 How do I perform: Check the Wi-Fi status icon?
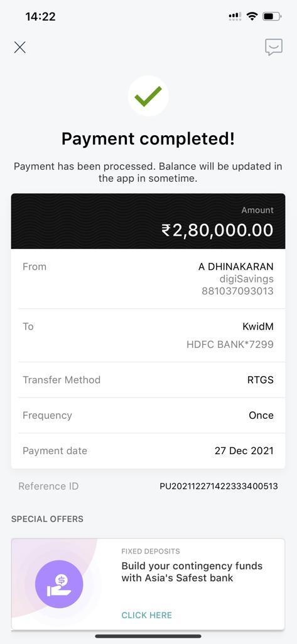coord(252,16)
